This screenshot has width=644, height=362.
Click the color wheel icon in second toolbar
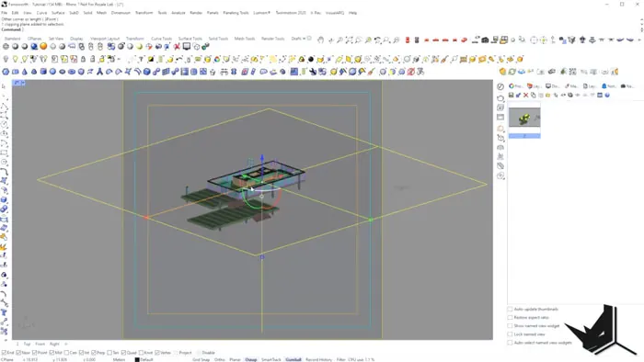(217, 59)
